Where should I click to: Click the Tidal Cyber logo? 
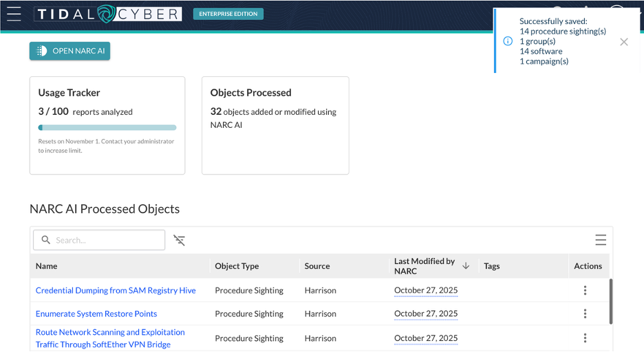[107, 14]
